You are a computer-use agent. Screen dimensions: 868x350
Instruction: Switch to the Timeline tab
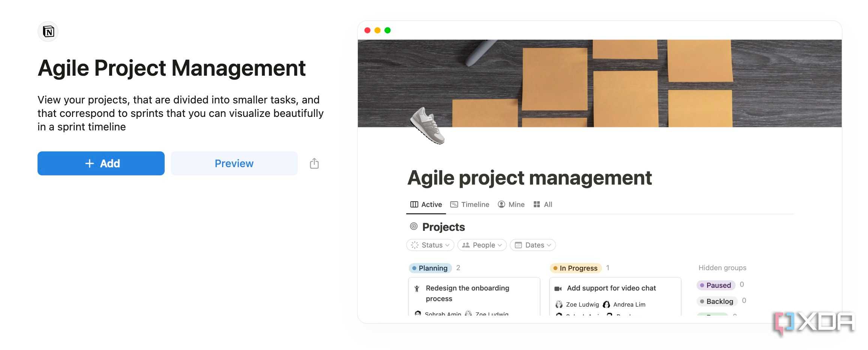click(x=470, y=205)
